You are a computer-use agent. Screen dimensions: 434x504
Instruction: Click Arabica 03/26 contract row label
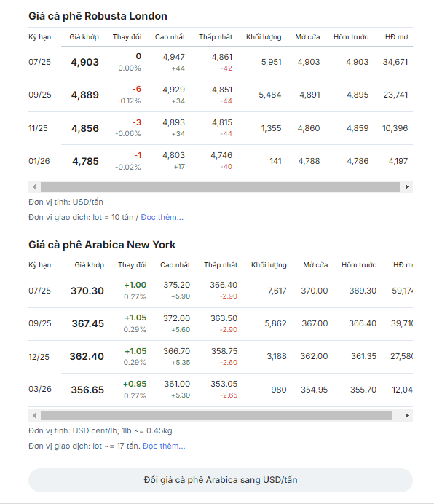(x=40, y=389)
